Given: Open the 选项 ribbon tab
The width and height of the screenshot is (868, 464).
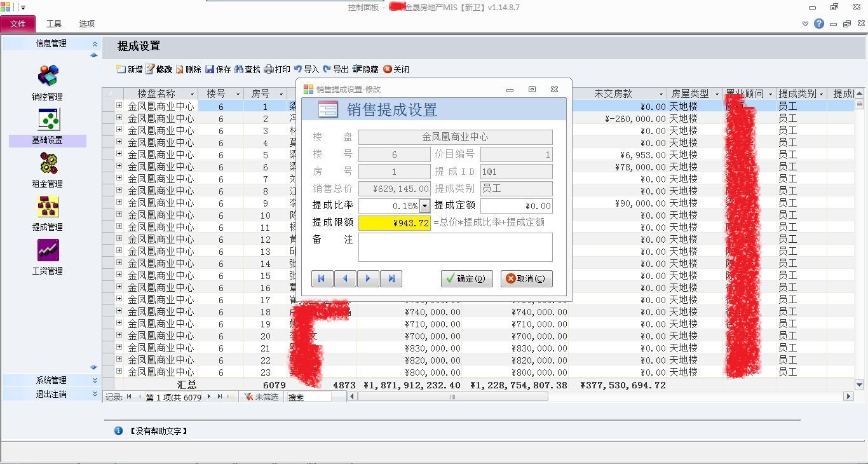Looking at the screenshot, I should (x=87, y=24).
